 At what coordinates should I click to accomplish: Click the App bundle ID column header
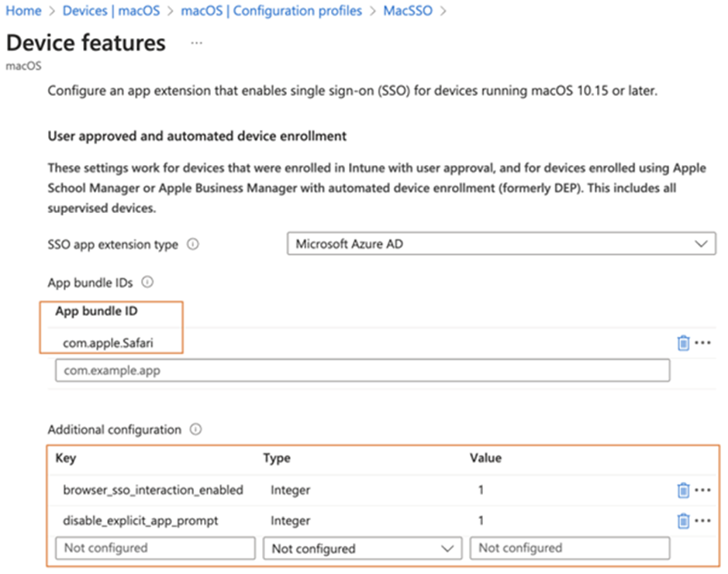pos(97,311)
